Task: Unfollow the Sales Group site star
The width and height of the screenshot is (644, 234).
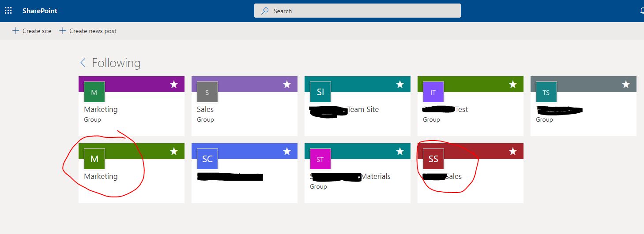Action: pos(287,84)
